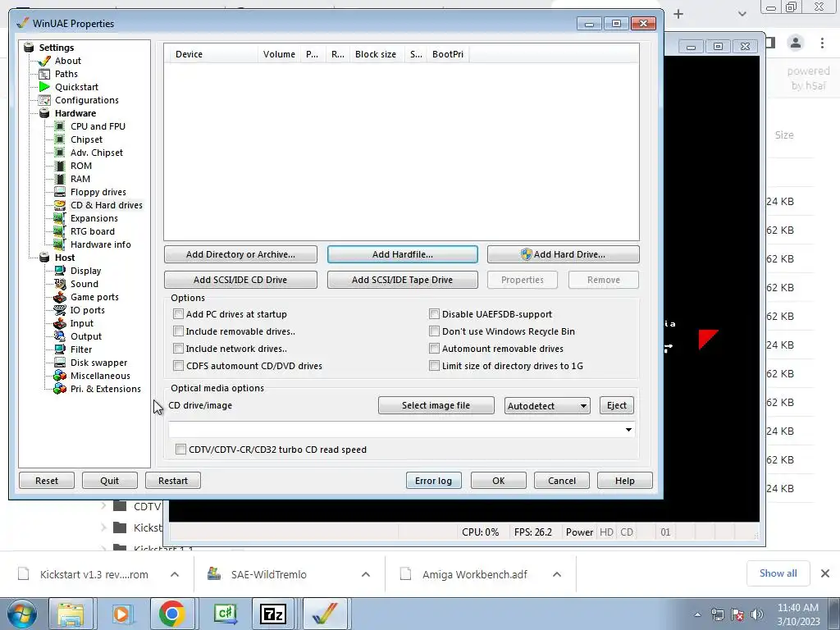Click Select image file button
Screen dimensions: 840x630
pyautogui.click(x=436, y=405)
